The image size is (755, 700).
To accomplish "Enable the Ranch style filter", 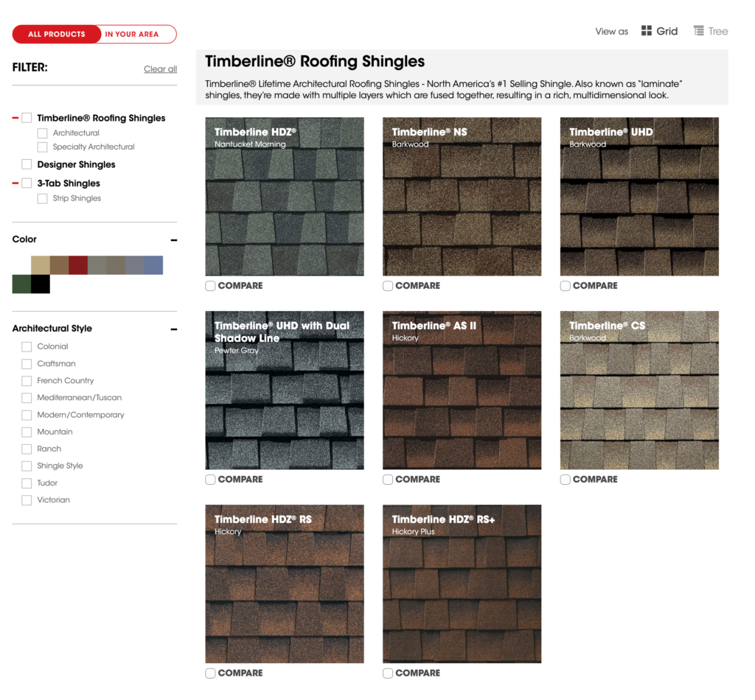I will 27,449.
